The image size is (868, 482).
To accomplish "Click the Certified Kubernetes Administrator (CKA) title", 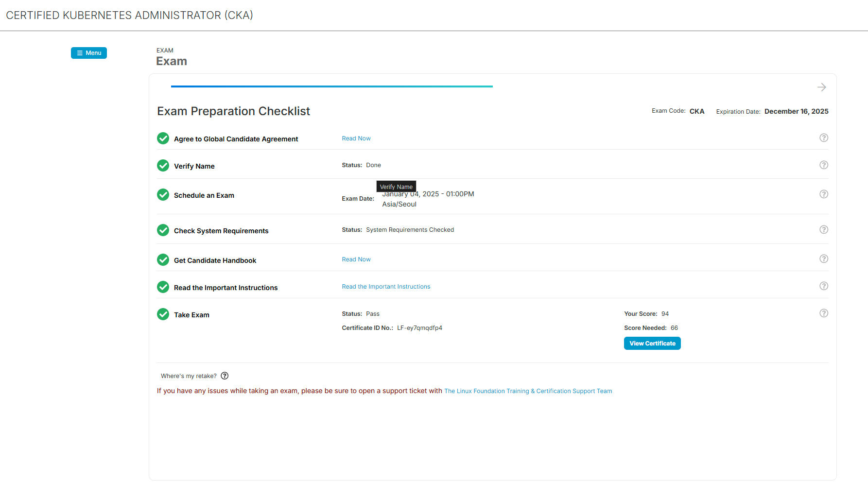I will tap(129, 15).
